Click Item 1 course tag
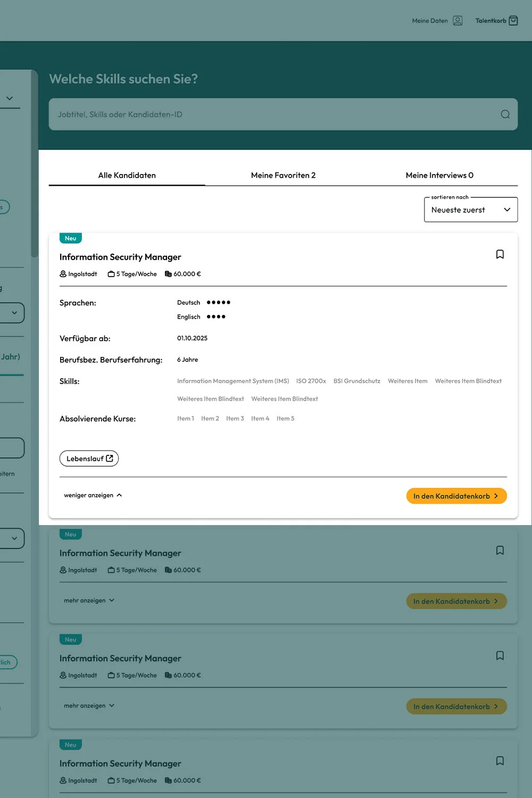This screenshot has width=532, height=798. tap(186, 419)
